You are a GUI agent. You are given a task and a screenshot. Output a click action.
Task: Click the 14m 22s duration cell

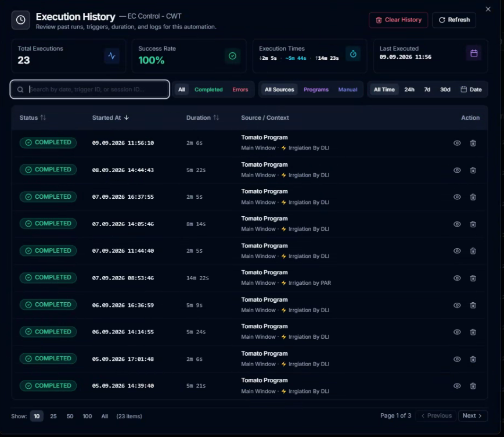click(x=197, y=278)
